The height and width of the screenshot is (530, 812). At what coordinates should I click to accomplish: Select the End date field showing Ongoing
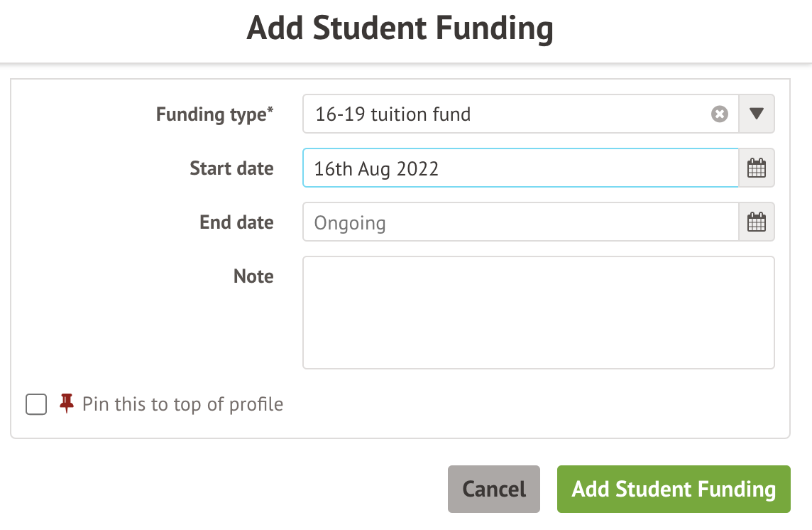click(520, 222)
